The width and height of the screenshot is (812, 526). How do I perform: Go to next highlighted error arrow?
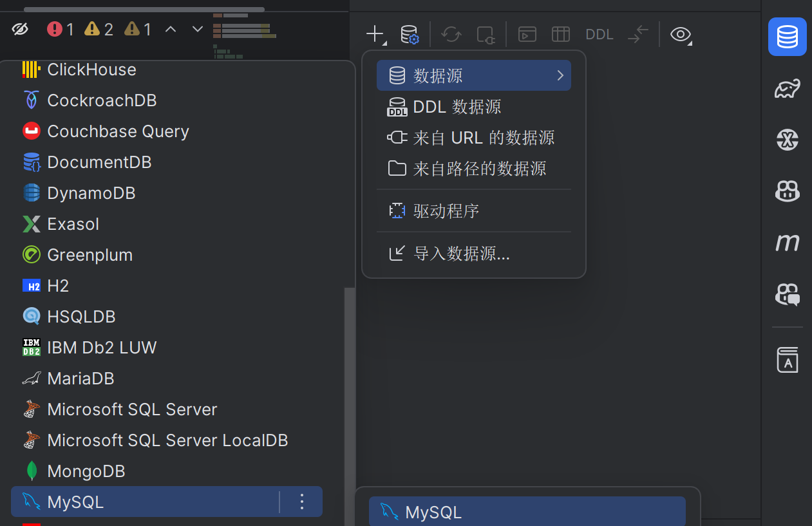point(198,29)
